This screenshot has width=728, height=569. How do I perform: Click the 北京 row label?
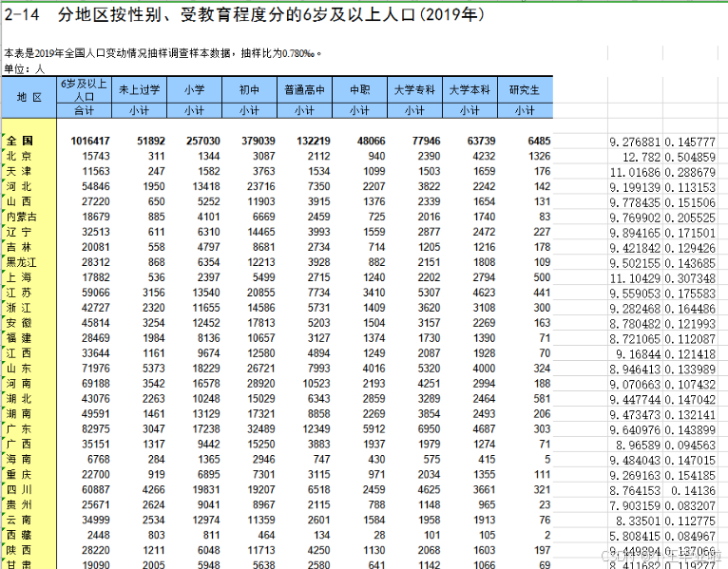[x=19, y=156]
